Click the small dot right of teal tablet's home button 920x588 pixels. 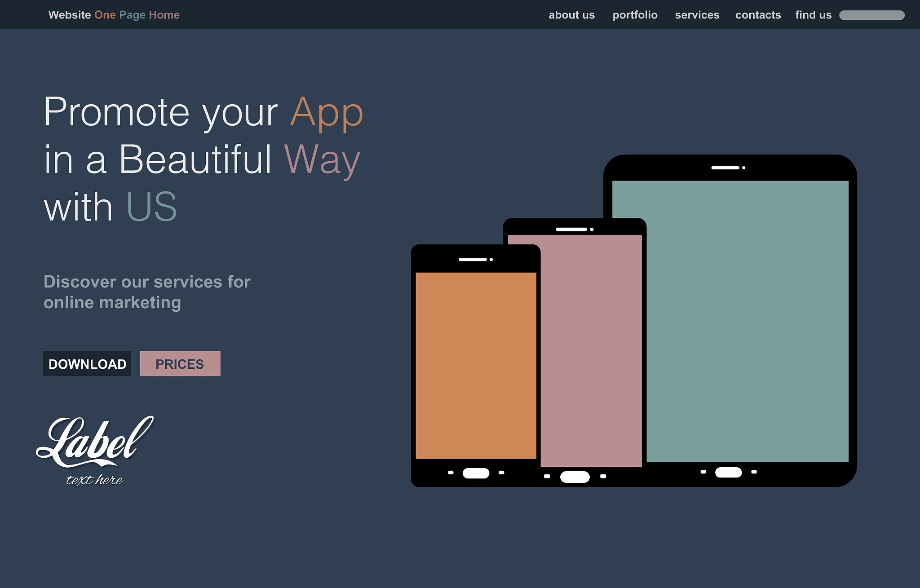tap(754, 472)
